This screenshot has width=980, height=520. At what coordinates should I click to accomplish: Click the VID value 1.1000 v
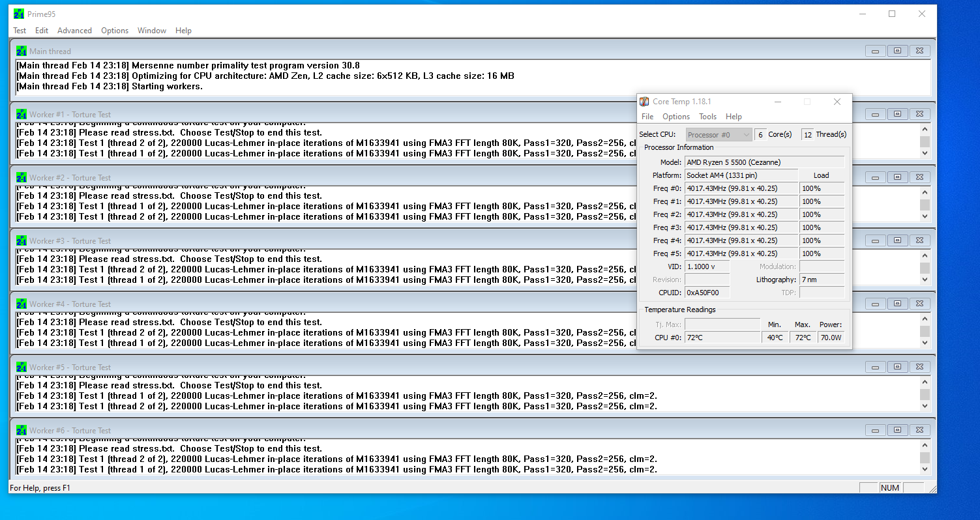coord(707,267)
